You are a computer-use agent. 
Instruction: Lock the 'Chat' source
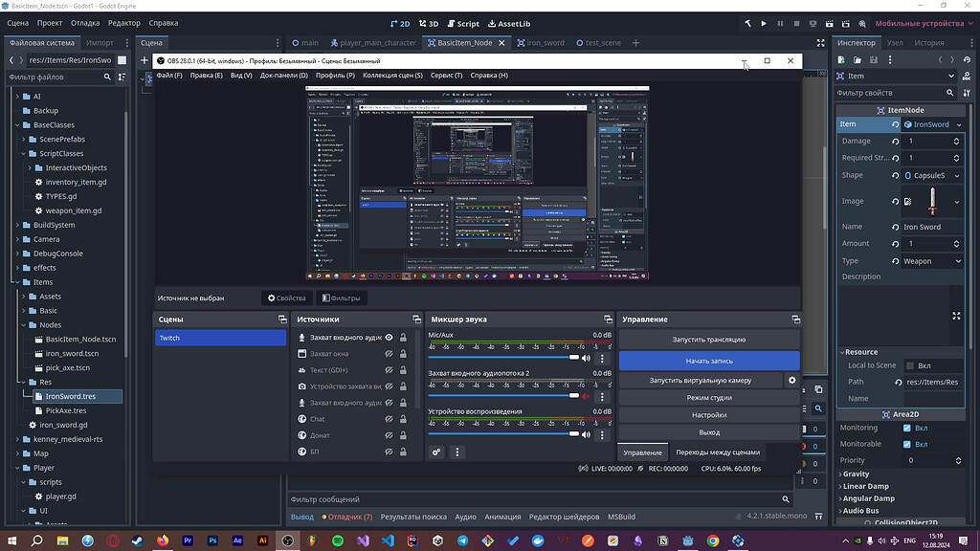pos(402,418)
